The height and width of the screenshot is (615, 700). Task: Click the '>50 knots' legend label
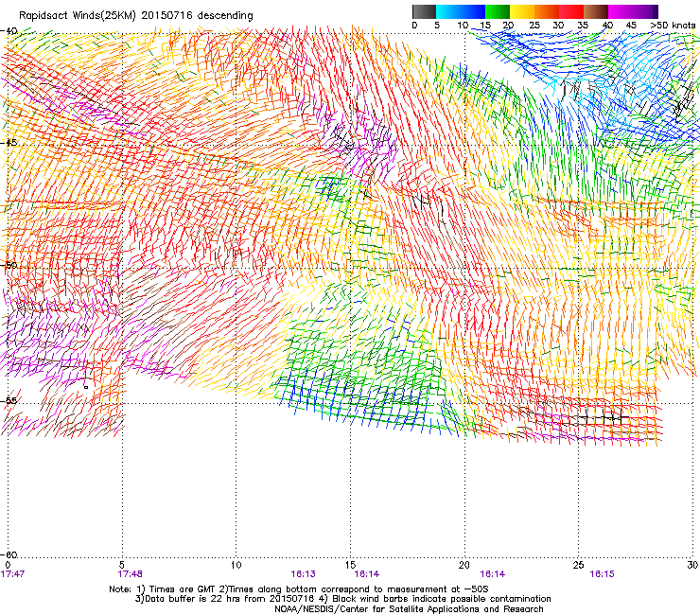(x=673, y=26)
